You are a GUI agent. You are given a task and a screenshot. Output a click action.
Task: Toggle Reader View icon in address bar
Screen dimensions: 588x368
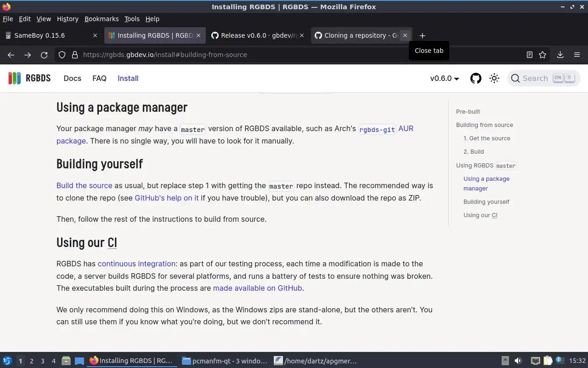(x=529, y=55)
